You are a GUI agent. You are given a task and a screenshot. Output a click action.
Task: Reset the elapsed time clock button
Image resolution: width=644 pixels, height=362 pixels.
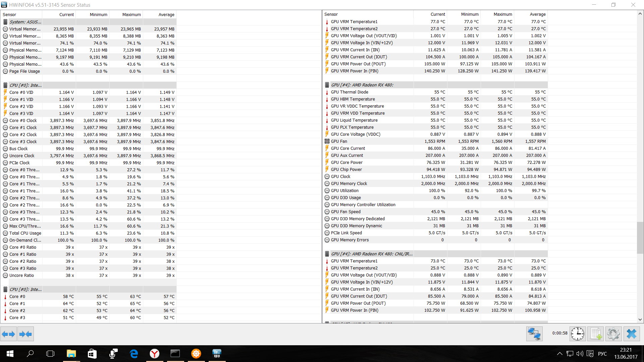(x=577, y=334)
